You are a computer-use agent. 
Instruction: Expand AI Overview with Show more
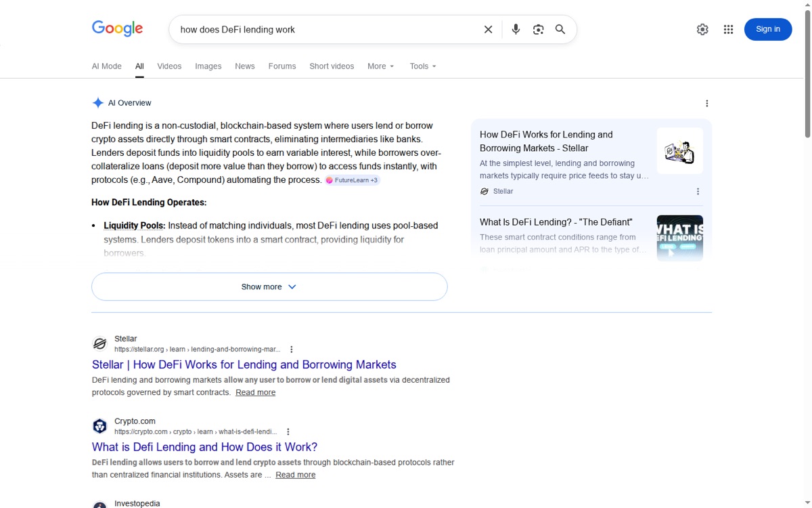pyautogui.click(x=269, y=287)
